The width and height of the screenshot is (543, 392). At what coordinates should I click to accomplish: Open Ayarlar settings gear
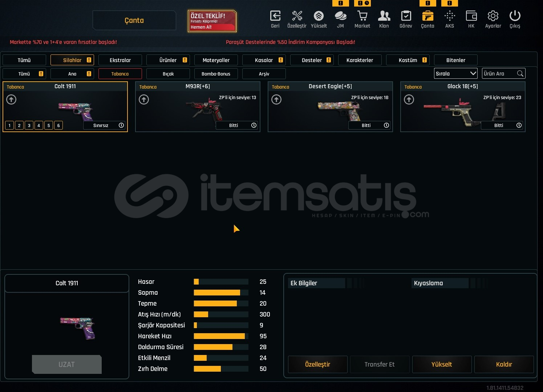493,16
